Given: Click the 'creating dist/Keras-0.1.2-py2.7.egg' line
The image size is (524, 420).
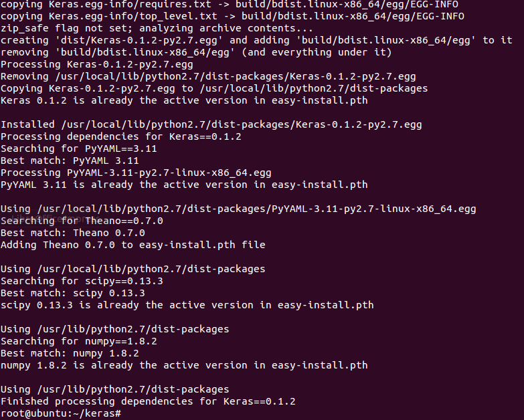Looking at the screenshot, I should (x=256, y=41).
